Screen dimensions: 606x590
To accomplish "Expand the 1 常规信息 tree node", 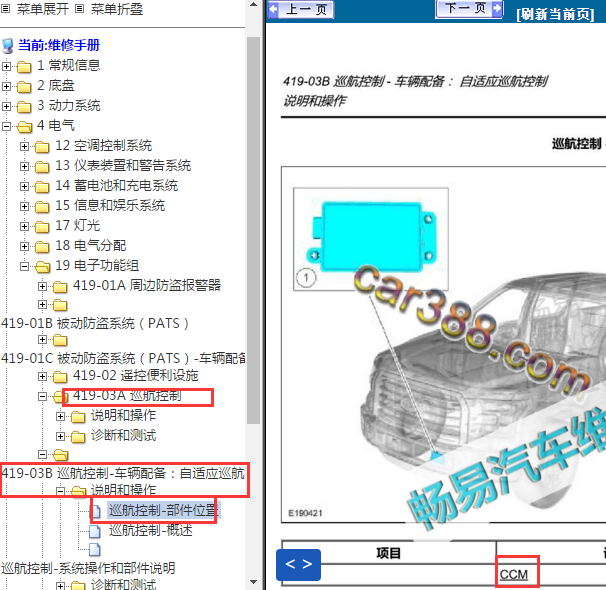I will tap(7, 66).
